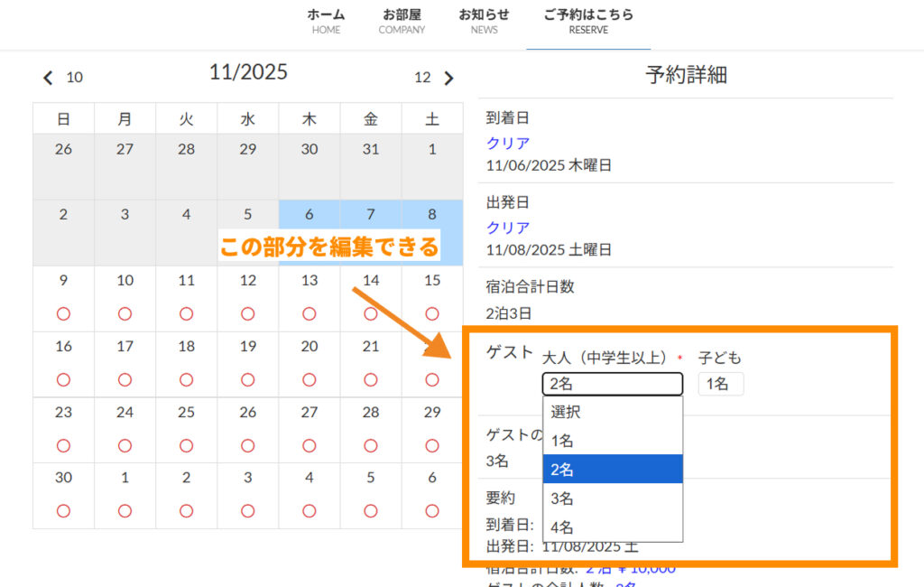Open the ホーム HOME menu item
This screenshot has height=587, width=924.
tap(326, 22)
